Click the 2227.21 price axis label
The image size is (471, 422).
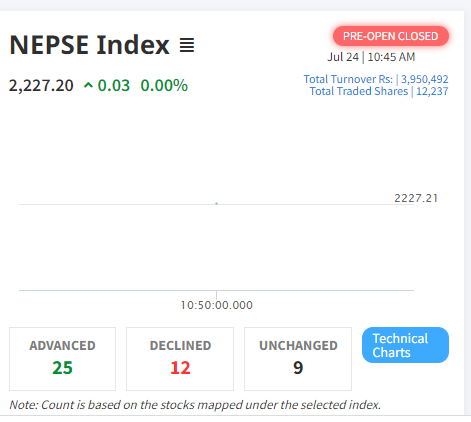pyautogui.click(x=416, y=198)
